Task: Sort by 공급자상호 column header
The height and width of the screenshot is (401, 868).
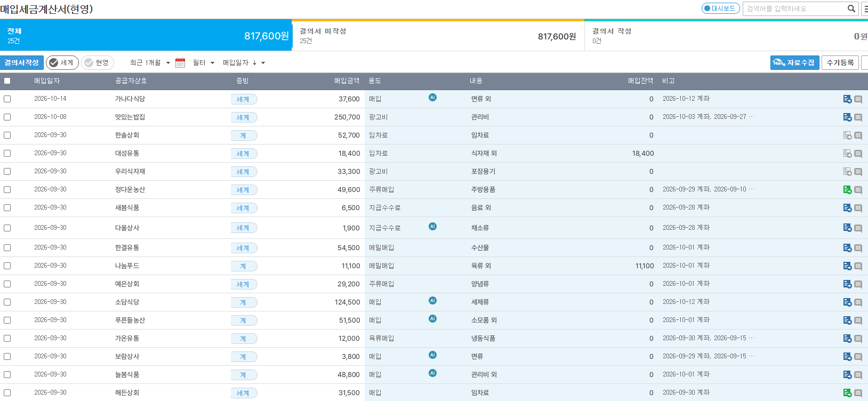Action: 131,81
